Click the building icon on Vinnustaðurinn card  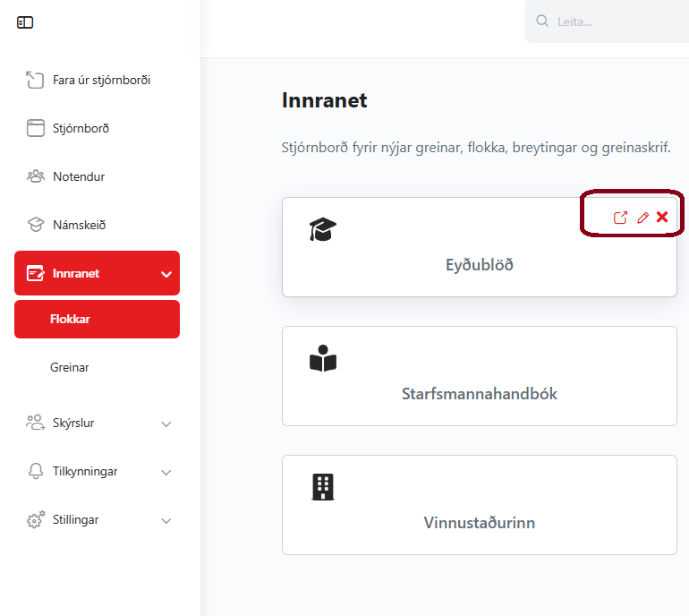(323, 487)
